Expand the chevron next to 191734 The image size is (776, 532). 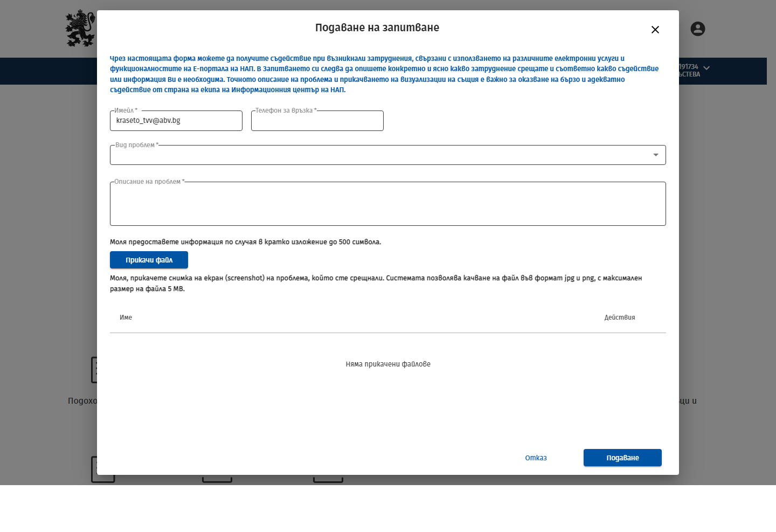point(706,68)
